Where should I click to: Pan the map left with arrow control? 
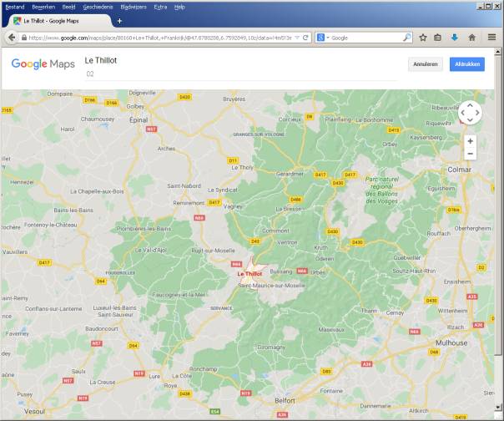[x=462, y=113]
